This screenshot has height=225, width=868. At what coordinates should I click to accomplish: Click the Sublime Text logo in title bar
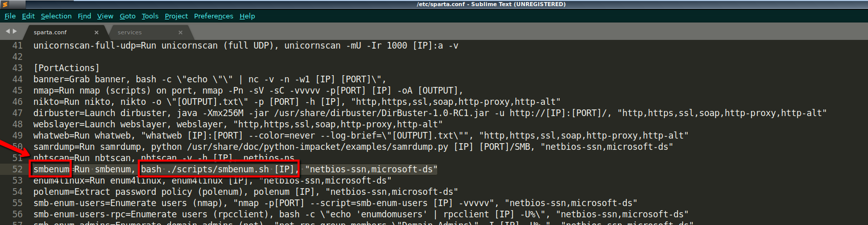[x=5, y=4]
